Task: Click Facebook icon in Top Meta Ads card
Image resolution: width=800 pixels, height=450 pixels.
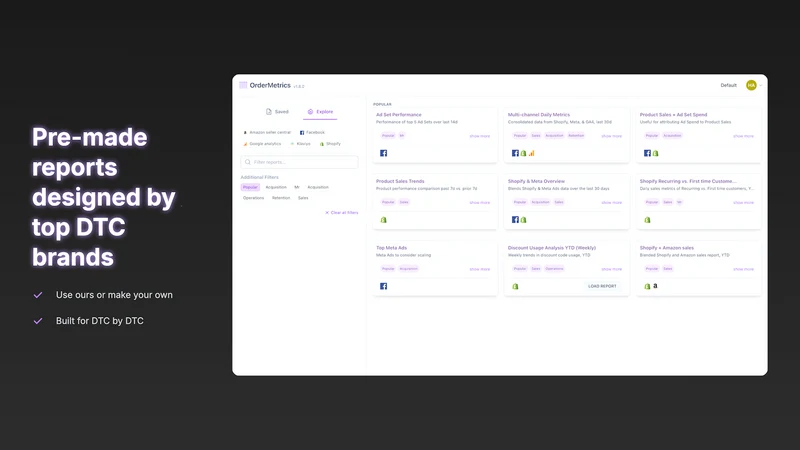Action: 384,286
